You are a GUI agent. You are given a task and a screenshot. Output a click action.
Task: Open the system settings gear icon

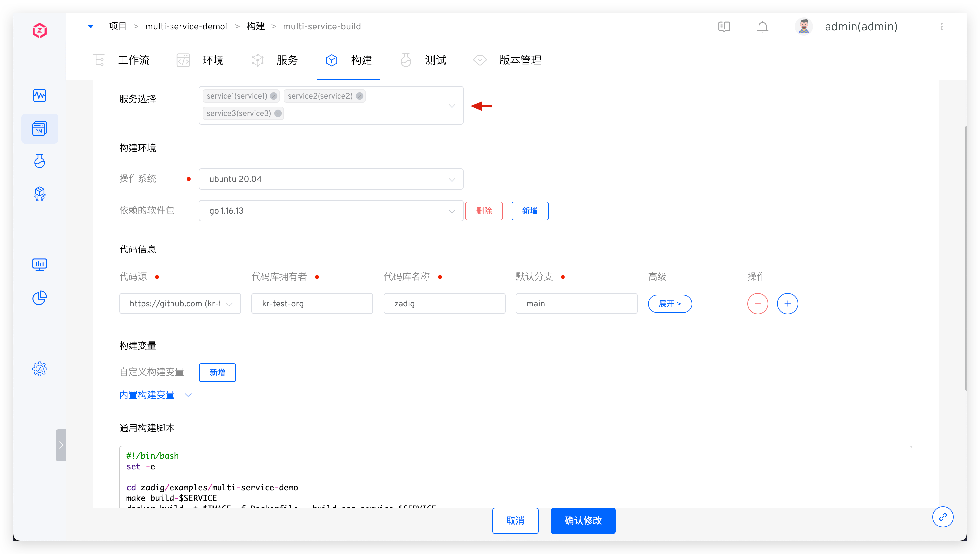tap(40, 368)
